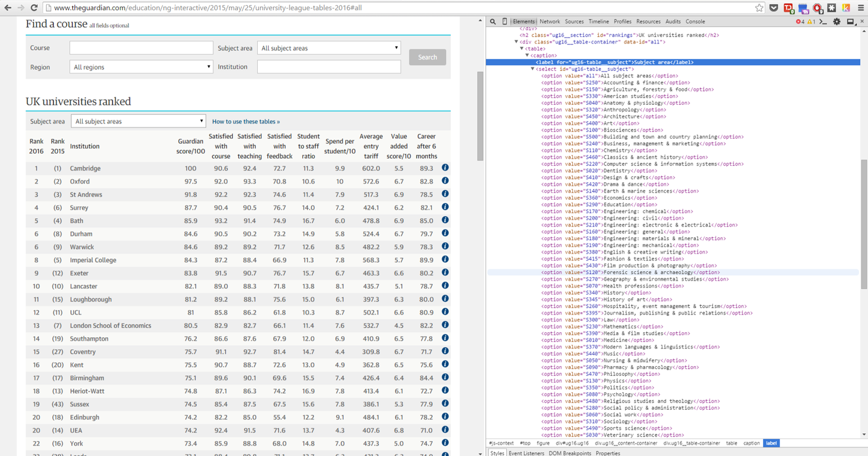Collapse the select ug16-table__subject node

tap(532, 69)
